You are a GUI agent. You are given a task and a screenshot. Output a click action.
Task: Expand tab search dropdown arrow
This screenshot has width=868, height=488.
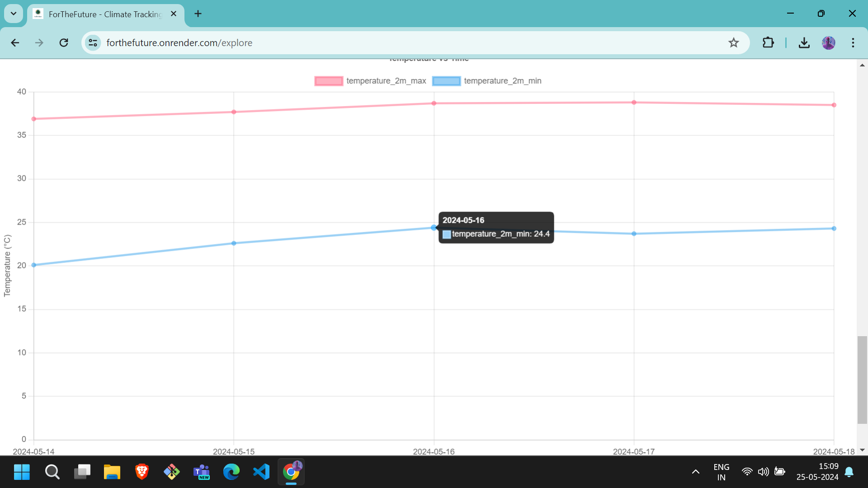pos(14,14)
